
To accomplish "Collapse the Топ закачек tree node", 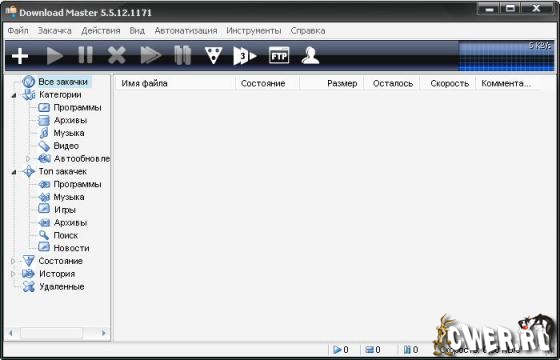I will pos(14,172).
